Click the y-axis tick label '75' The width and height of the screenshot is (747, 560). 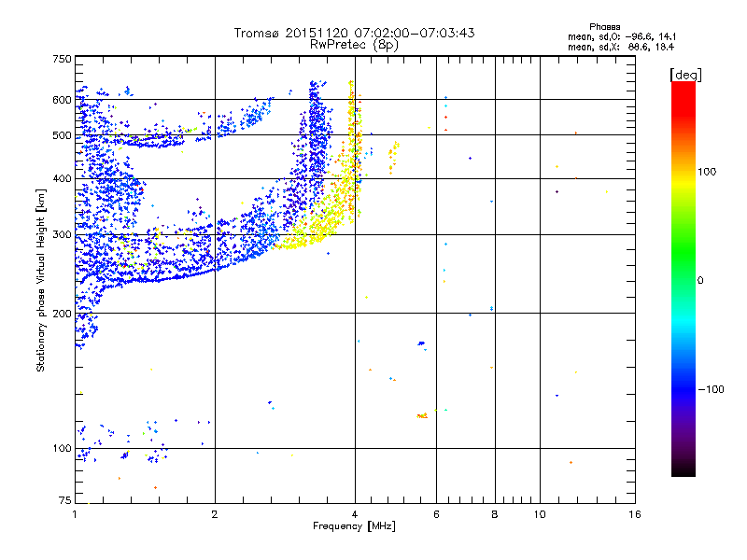[65, 500]
